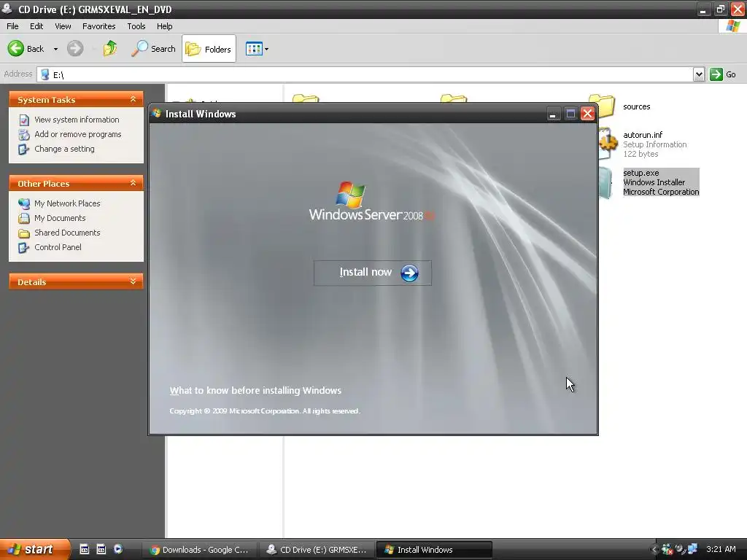Open My Documents from Other Places
The image size is (747, 560).
tap(60, 218)
